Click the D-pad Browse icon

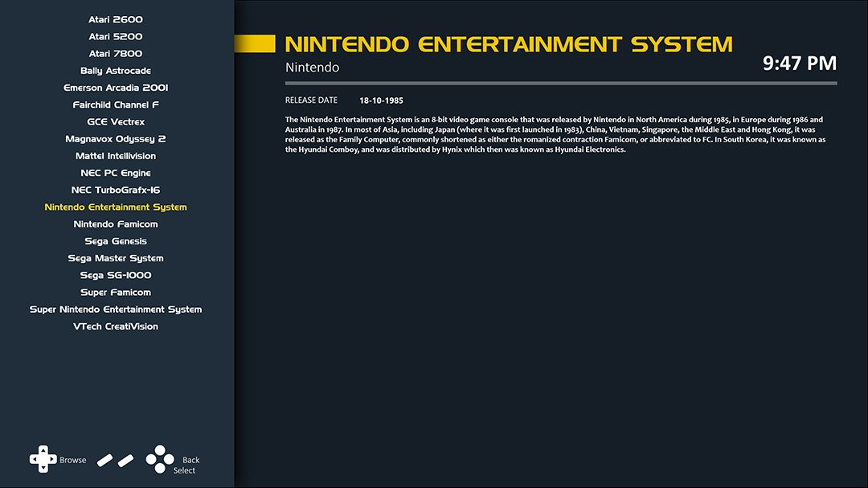(x=43, y=459)
